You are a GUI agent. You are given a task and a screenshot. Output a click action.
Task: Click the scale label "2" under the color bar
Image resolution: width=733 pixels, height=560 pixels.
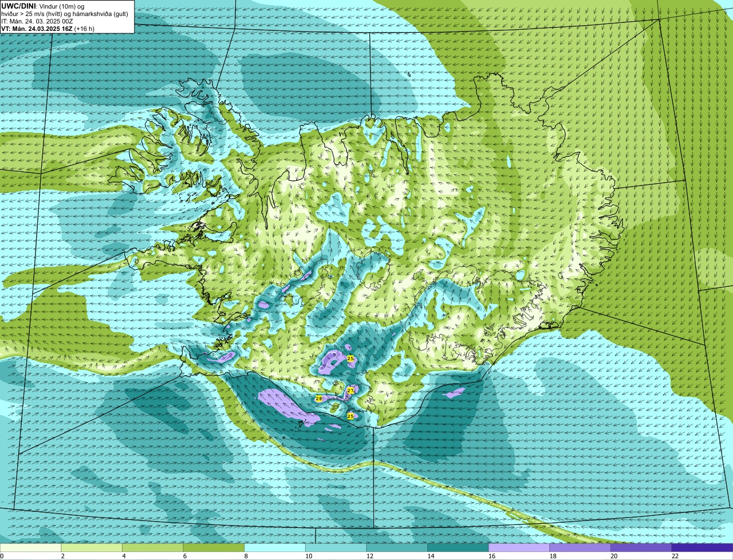[x=62, y=556]
